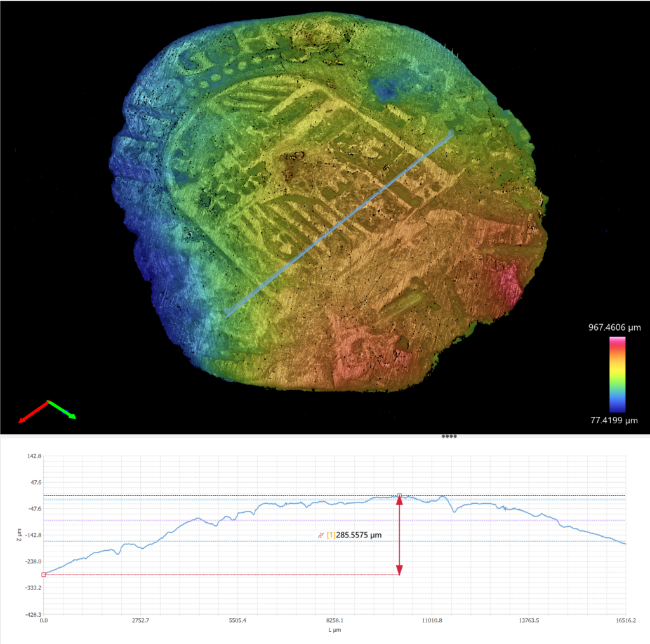Select the upper-right endpoint of the profile line
650x644 pixels.
tap(451, 133)
